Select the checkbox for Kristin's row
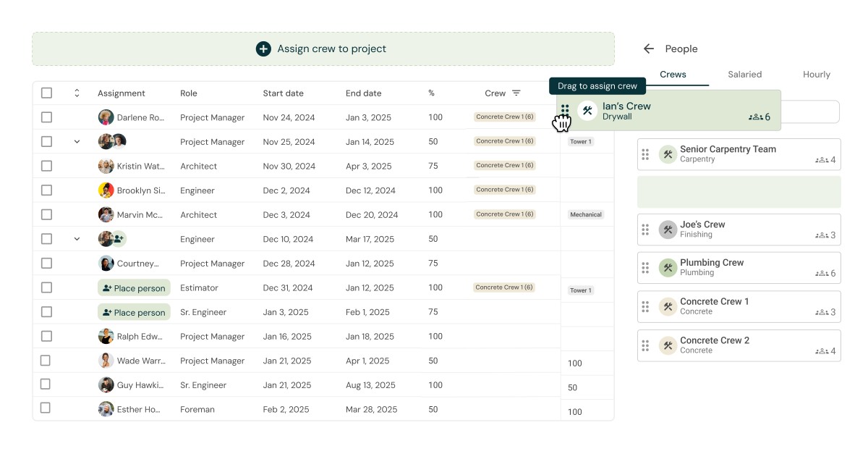Screen dimensions: 868x454 coord(46,166)
